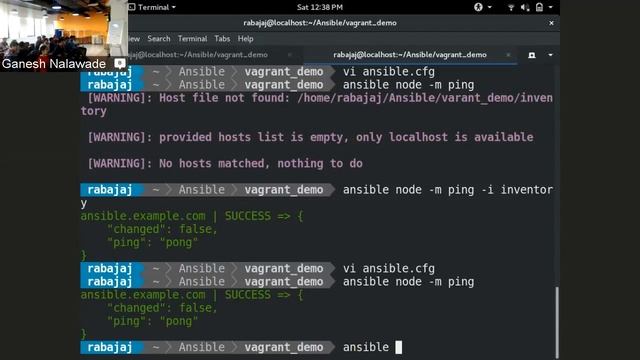This screenshot has height=360, width=640.
Task: Click the terminal vertical scrollbar
Action: pos(556,322)
